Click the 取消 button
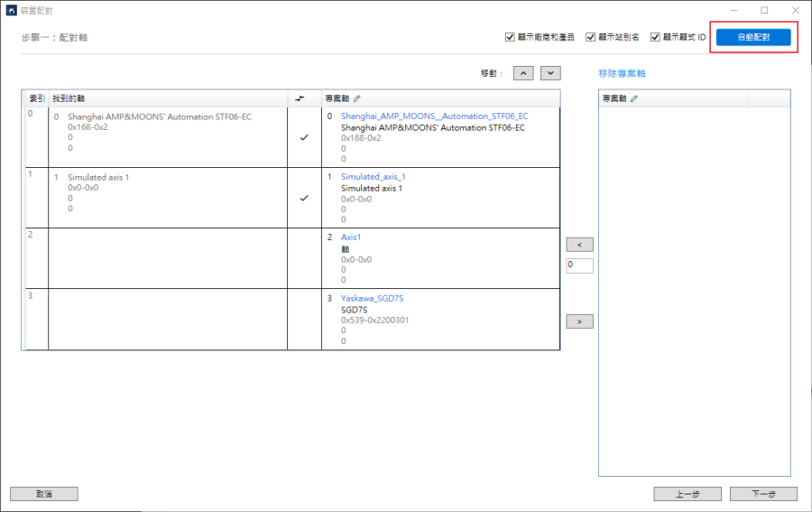 [44, 494]
